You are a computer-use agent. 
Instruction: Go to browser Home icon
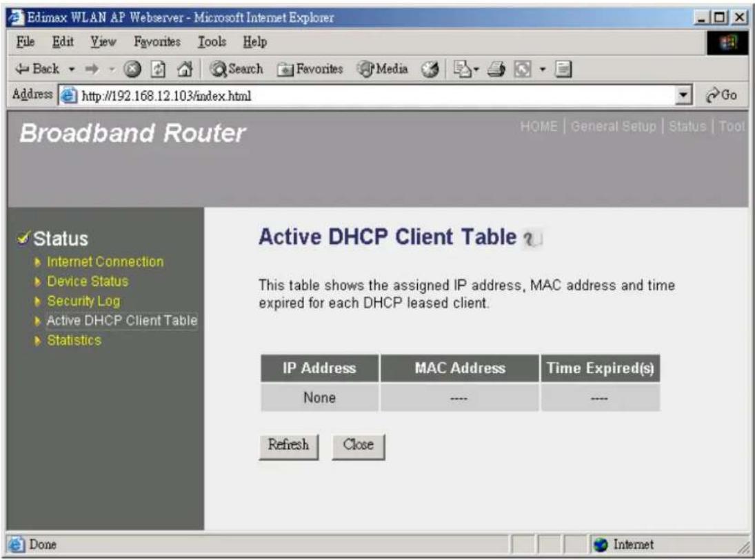pyautogui.click(x=184, y=70)
